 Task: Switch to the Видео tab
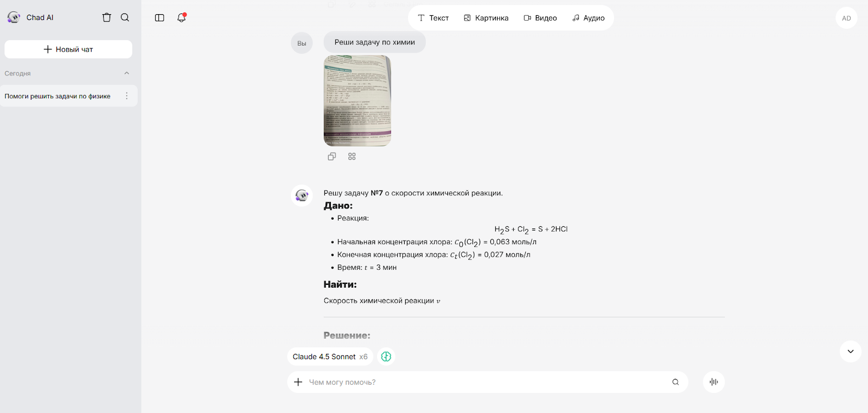pyautogui.click(x=540, y=18)
